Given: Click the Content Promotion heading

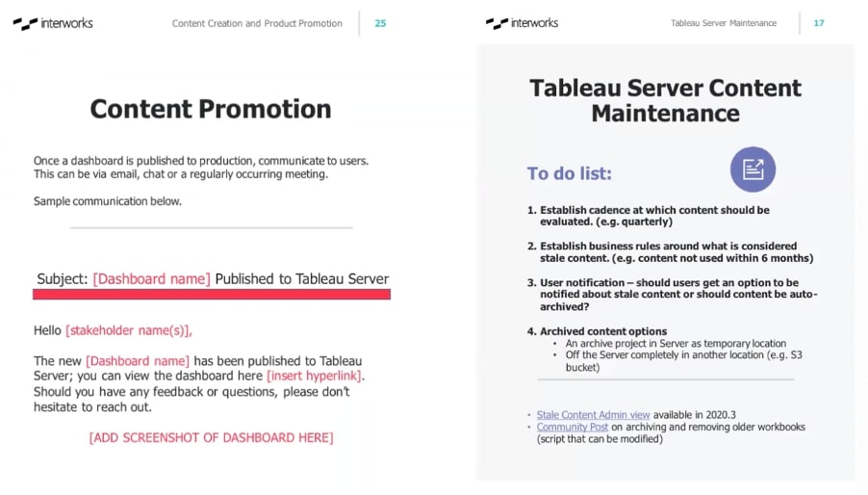Looking at the screenshot, I should coord(211,109).
